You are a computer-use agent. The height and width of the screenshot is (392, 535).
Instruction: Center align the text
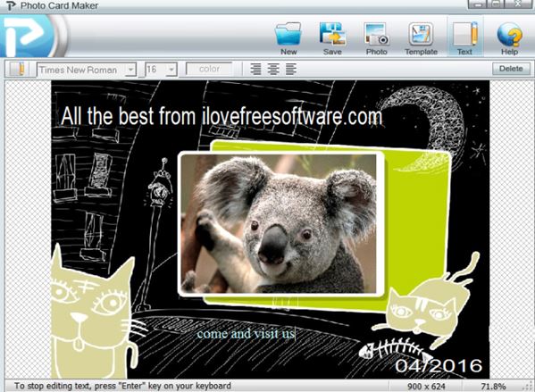tap(273, 69)
